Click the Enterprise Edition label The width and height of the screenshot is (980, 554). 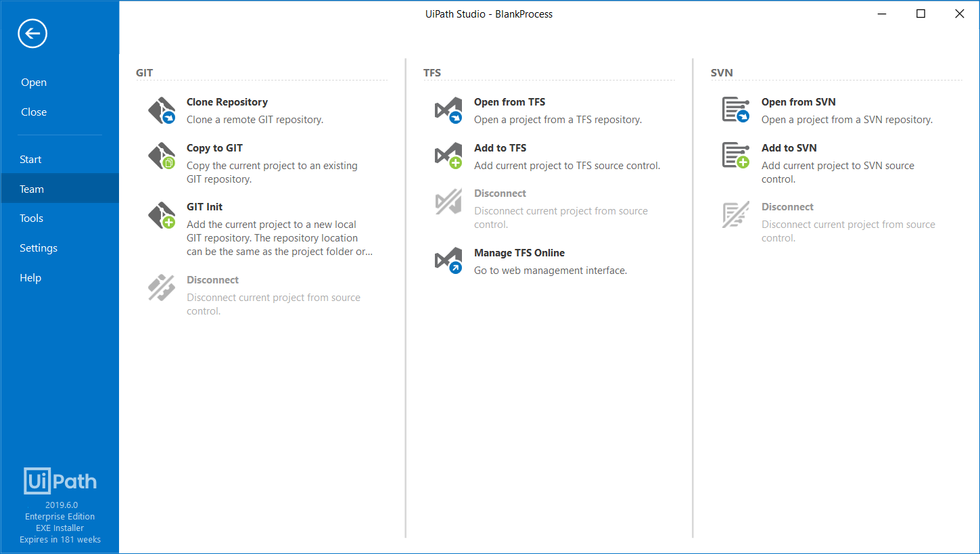60,517
